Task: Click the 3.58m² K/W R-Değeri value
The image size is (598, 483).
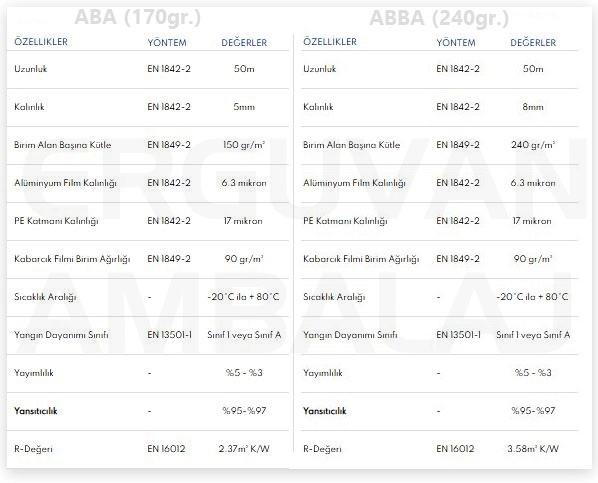Action: coord(533,449)
